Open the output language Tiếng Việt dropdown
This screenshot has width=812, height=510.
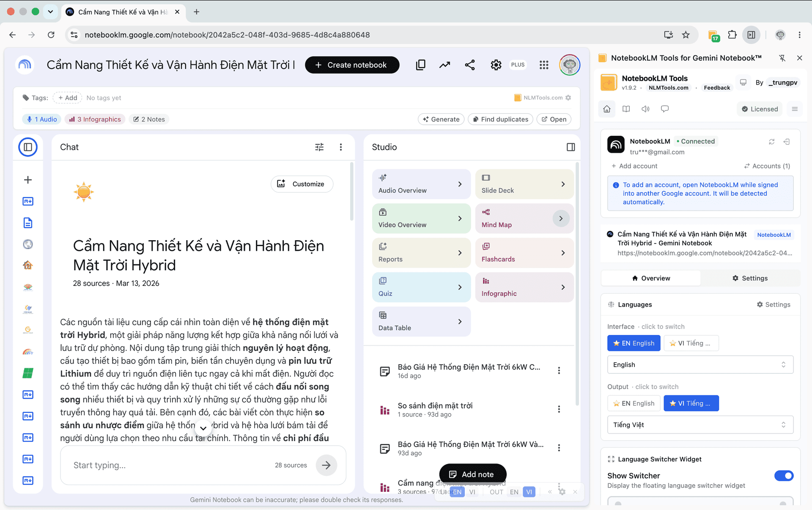[700, 425]
